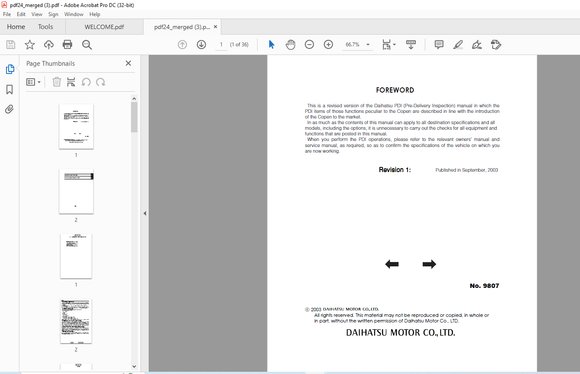Go to the previous page (up arrow)

click(182, 45)
